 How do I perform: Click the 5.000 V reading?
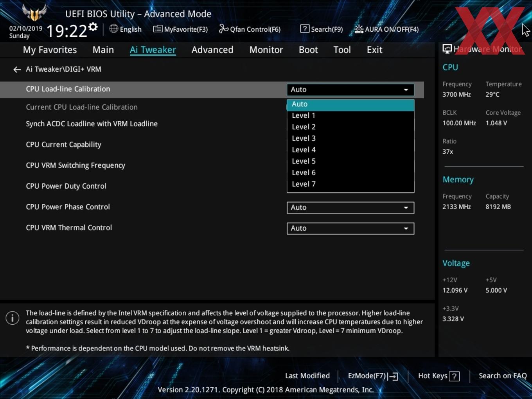[x=496, y=291]
